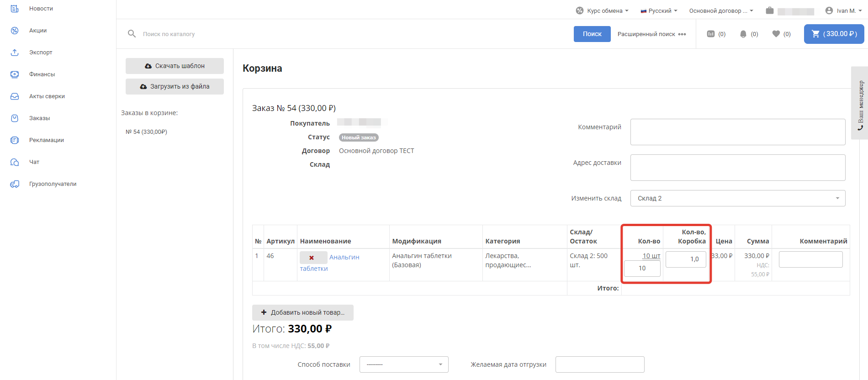This screenshot has height=380, width=868.
Task: Click the catalog search magnifier icon
Action: point(132,34)
